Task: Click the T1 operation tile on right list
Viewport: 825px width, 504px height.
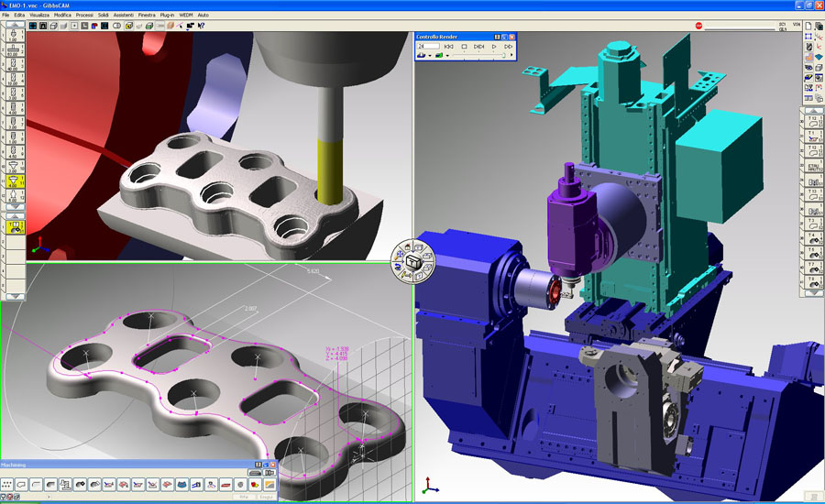Action: (812, 137)
